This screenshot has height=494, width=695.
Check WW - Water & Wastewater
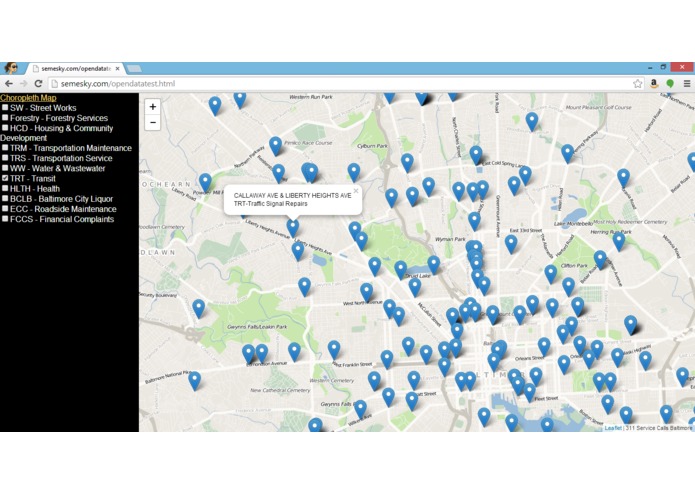(5, 168)
